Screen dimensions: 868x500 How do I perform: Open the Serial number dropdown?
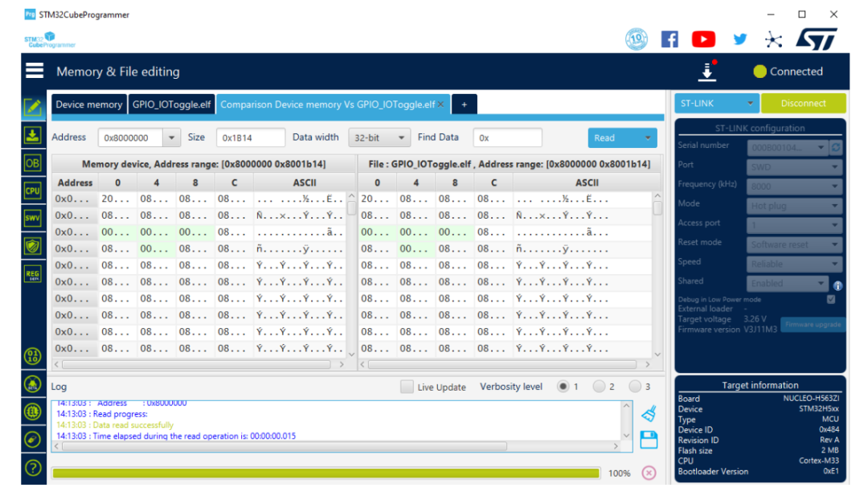tap(788, 147)
